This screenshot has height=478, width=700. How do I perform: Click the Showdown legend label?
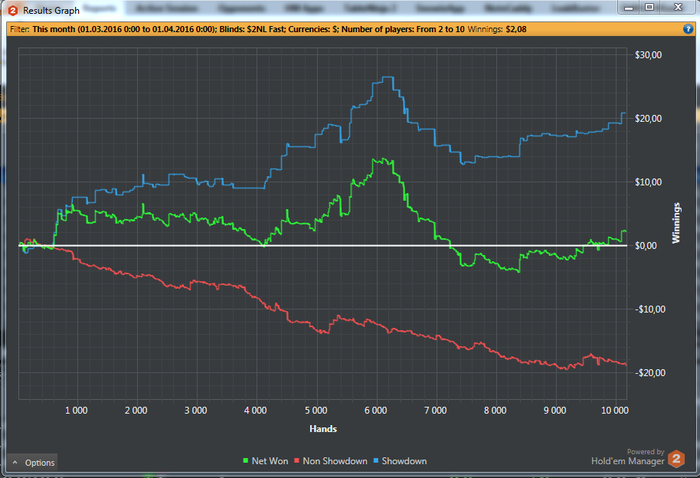[404, 461]
